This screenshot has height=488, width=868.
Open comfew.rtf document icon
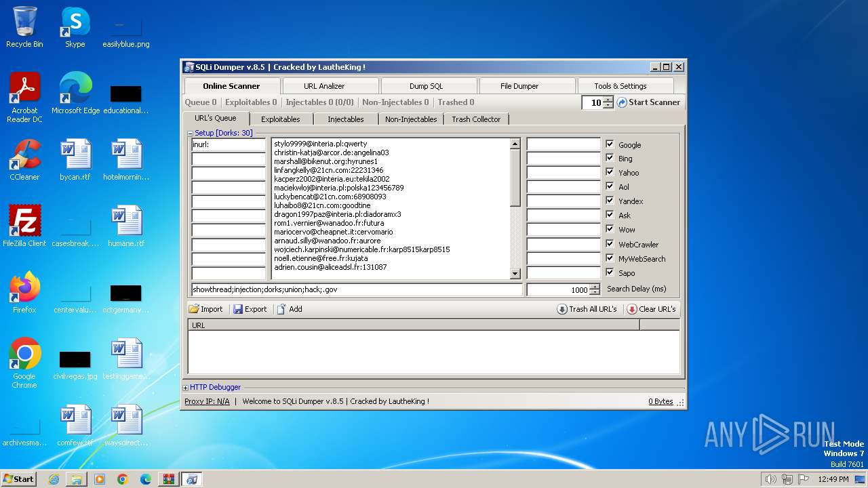pyautogui.click(x=75, y=426)
